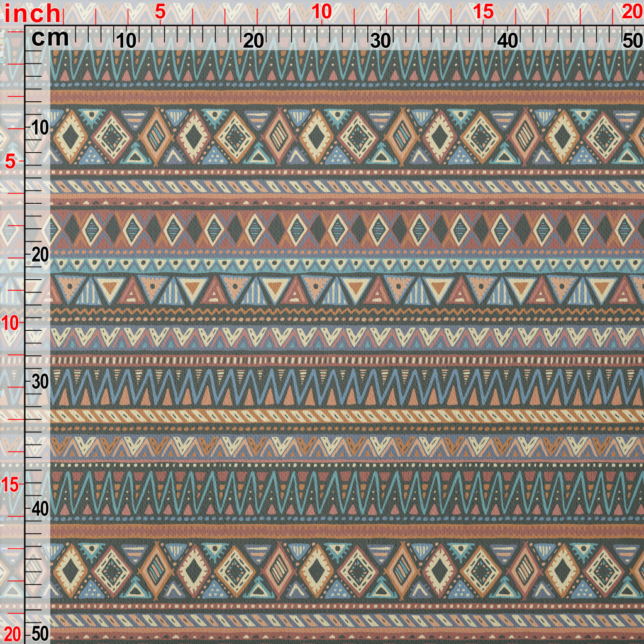Select the red 15 inch mark on top ruler
The width and height of the screenshot is (644, 644).
[x=483, y=12]
